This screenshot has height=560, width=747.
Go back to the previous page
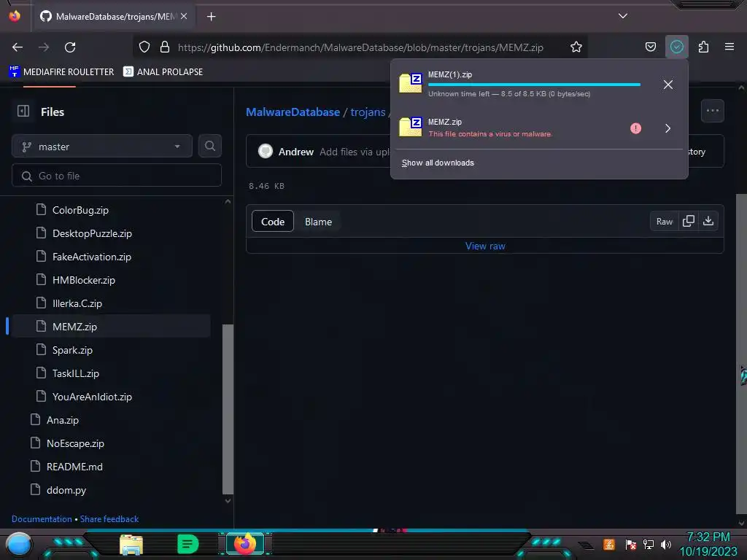point(18,47)
